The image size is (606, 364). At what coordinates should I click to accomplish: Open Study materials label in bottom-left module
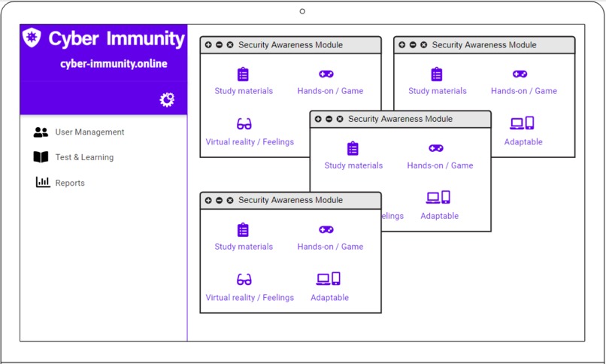coord(244,247)
